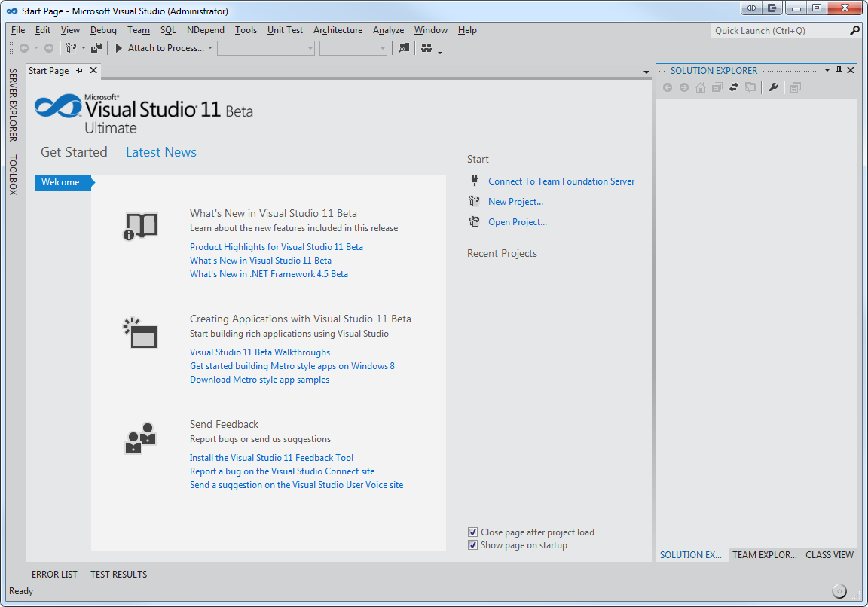The width and height of the screenshot is (868, 607).
Task: Click the Save All floppy disks icon
Action: pos(96,48)
